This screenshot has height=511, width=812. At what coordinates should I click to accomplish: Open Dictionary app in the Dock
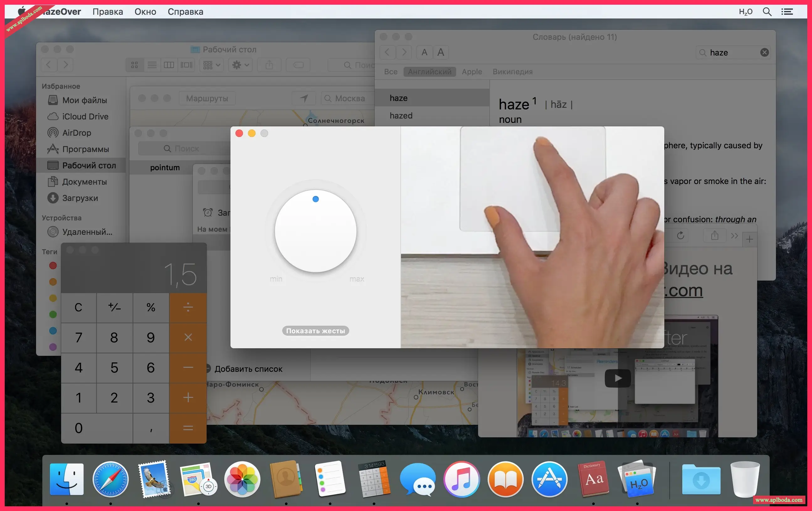pyautogui.click(x=593, y=479)
